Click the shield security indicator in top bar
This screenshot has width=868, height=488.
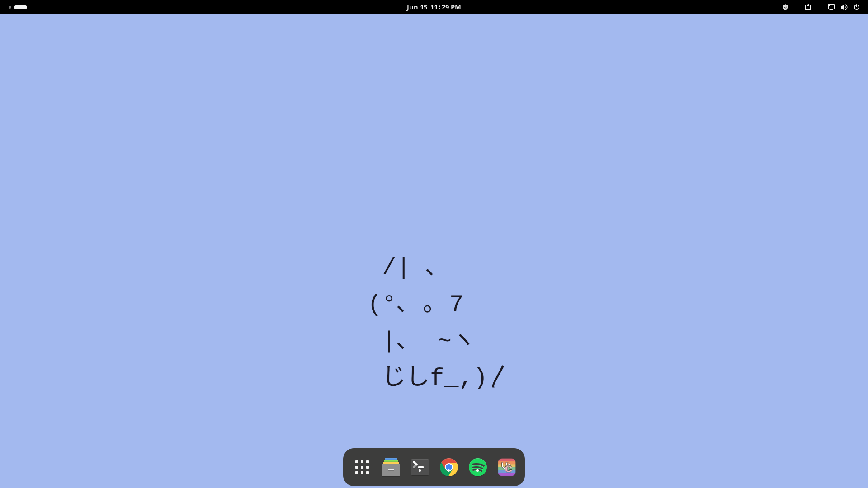pos(785,7)
